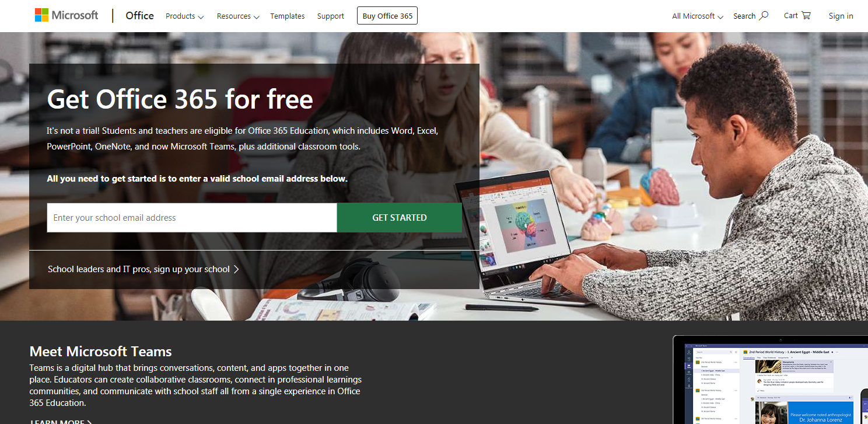Open the shopping cart icon
Image resolution: width=868 pixels, height=424 pixels.
pyautogui.click(x=806, y=15)
